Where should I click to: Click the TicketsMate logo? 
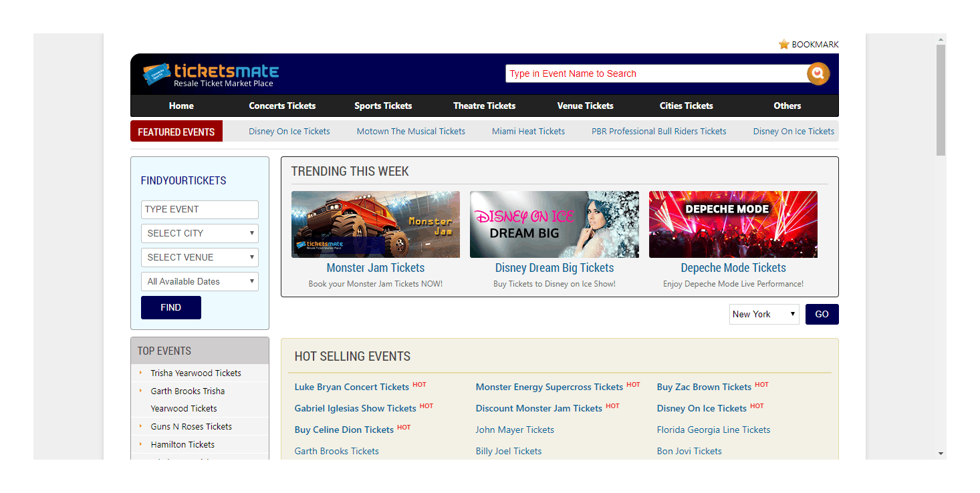pos(211,74)
